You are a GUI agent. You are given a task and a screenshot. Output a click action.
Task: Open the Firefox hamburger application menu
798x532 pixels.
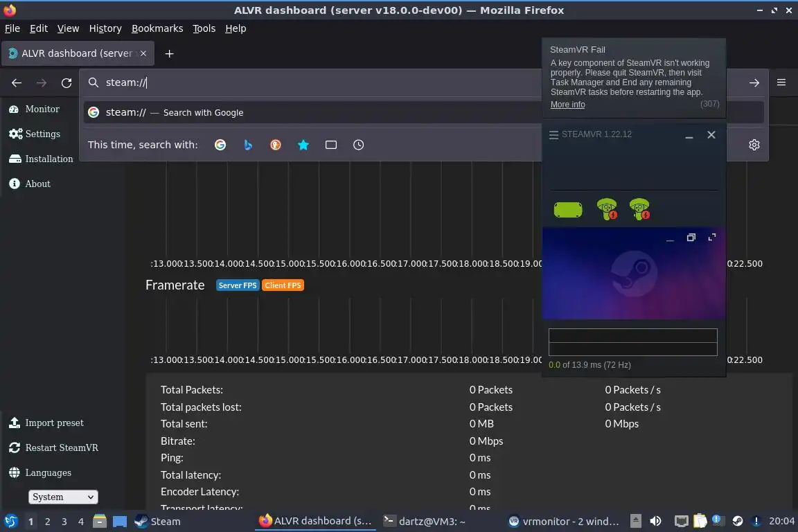click(x=781, y=82)
